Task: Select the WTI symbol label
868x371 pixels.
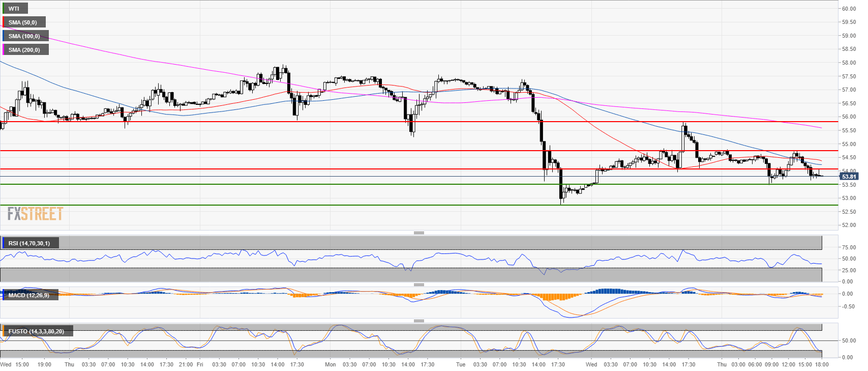Action: pyautogui.click(x=14, y=9)
